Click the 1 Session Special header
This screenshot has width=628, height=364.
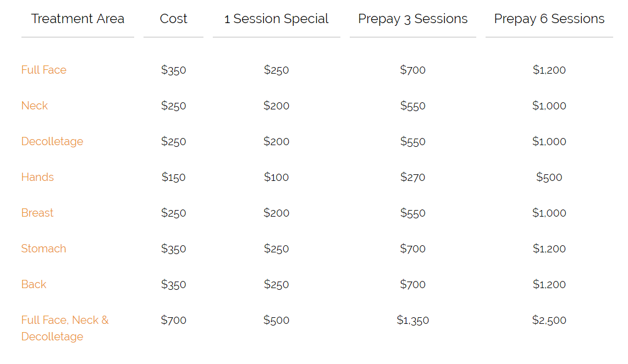click(x=277, y=19)
